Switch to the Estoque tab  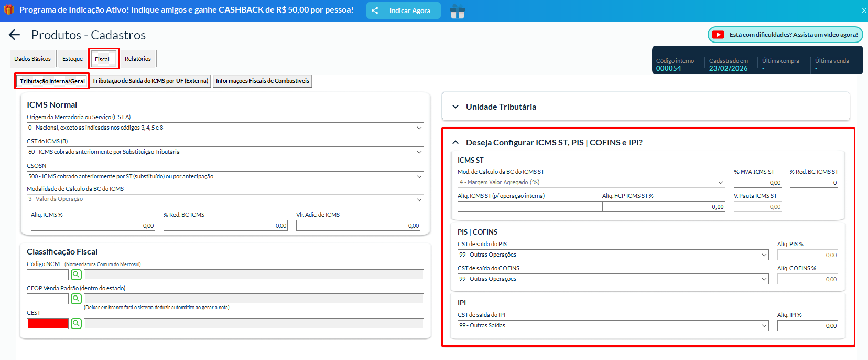[72, 59]
